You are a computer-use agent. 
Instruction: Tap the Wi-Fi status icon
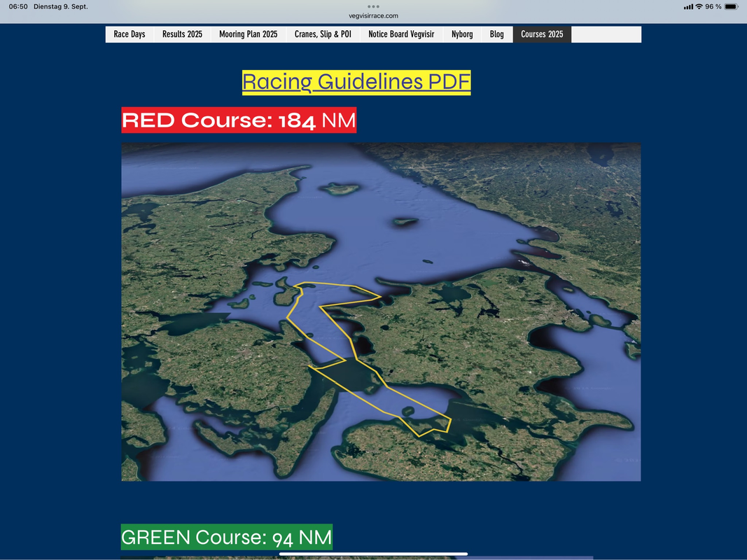click(x=699, y=6)
